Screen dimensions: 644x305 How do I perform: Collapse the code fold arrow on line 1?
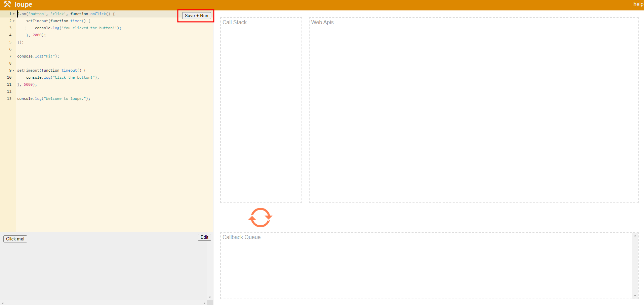[x=13, y=14]
